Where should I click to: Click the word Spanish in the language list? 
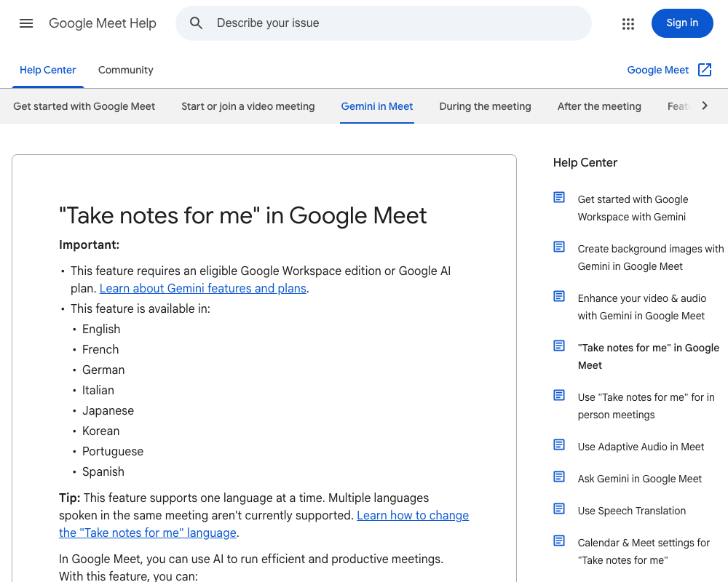(x=103, y=472)
